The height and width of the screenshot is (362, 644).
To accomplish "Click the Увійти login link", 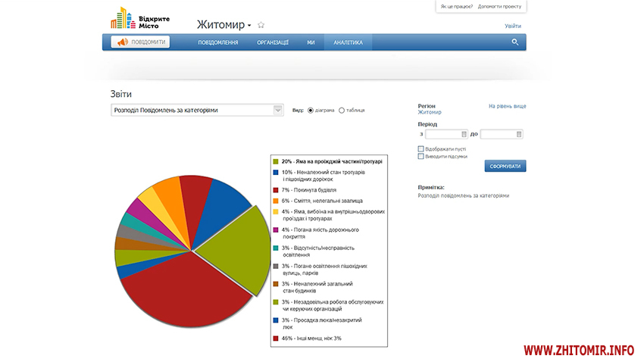I will pyautogui.click(x=513, y=26).
